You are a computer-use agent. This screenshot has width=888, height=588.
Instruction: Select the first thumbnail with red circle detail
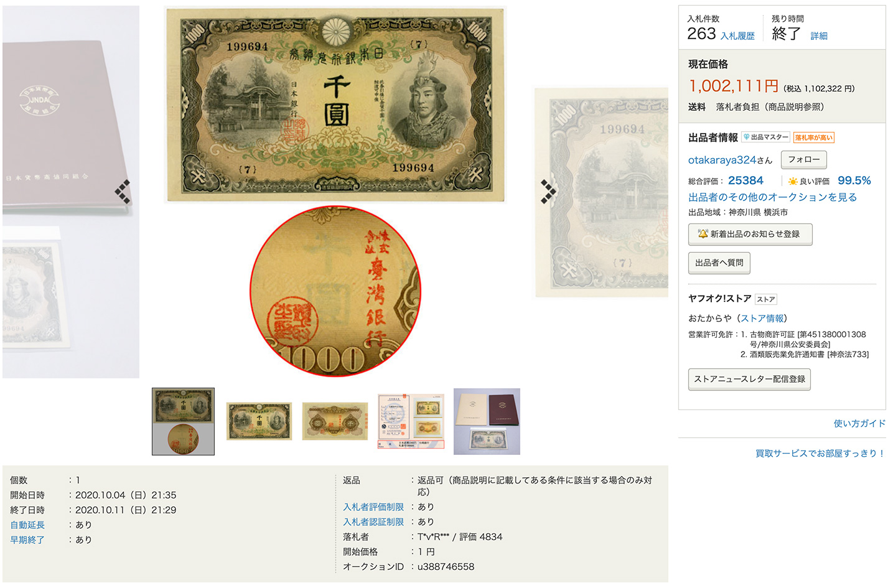(x=184, y=422)
